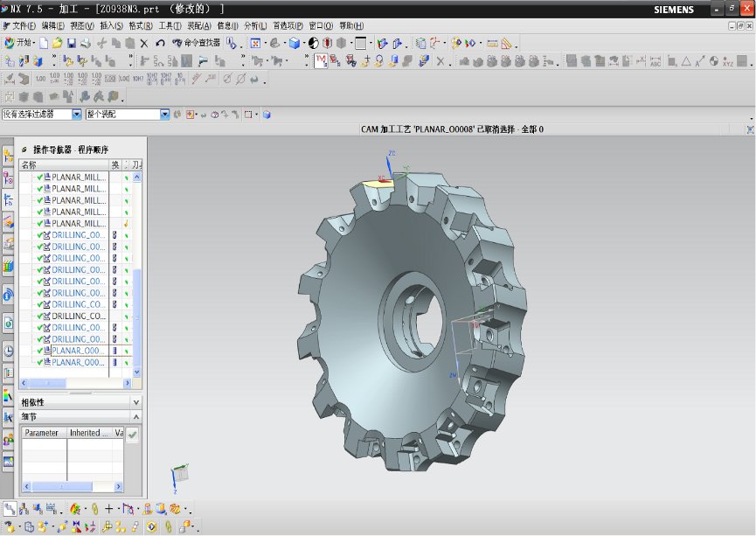The width and height of the screenshot is (756, 536).
Task: Click the Save icon in the toolbar
Action: (x=71, y=43)
